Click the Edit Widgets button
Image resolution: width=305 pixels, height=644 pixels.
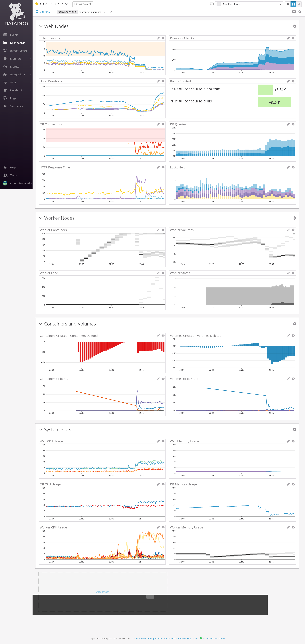click(83, 4)
